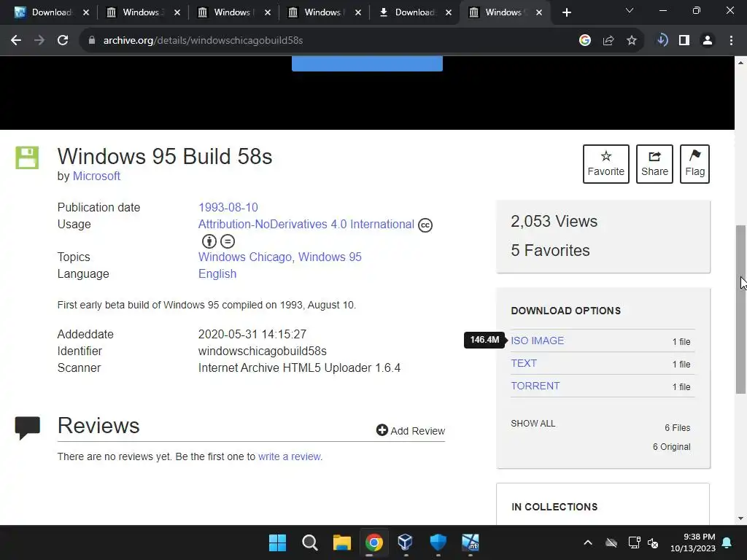
Task: Click the page vertical scrollbar thumb
Action: point(741,309)
